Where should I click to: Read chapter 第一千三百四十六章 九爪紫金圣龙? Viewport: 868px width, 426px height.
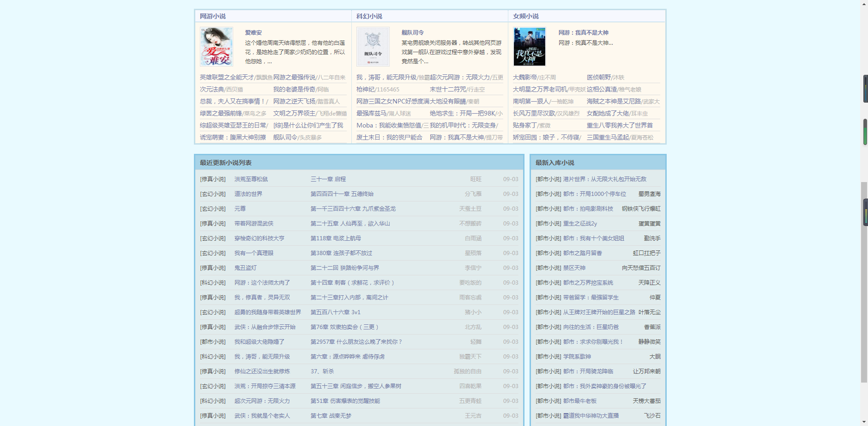[x=353, y=209]
